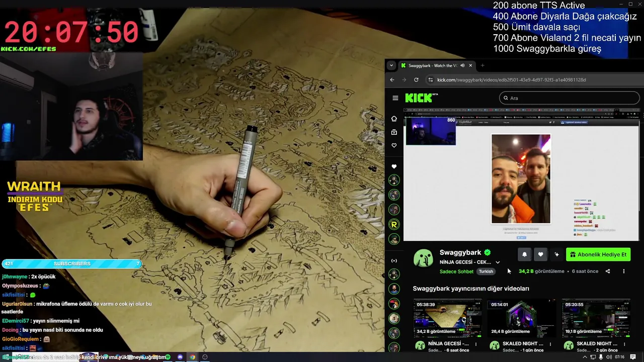Viewport: 644px width, 362px height.
Task: Open the green R channel avatar in sidebar
Action: (394, 224)
